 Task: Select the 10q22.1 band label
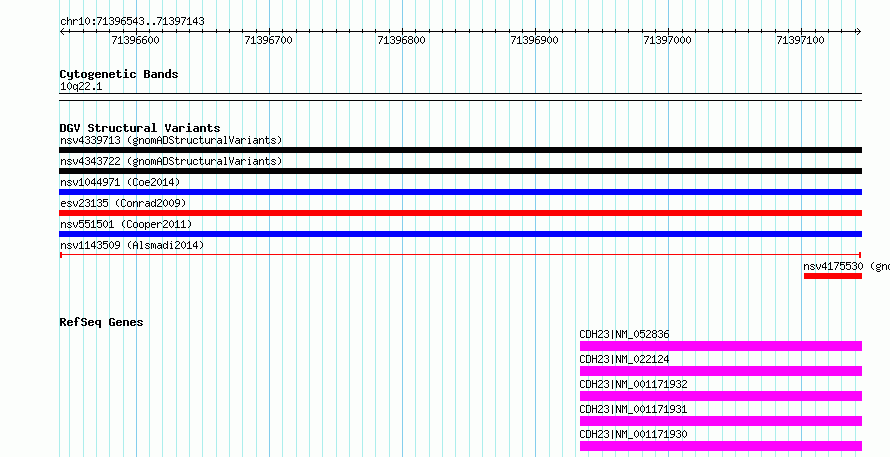(x=81, y=87)
